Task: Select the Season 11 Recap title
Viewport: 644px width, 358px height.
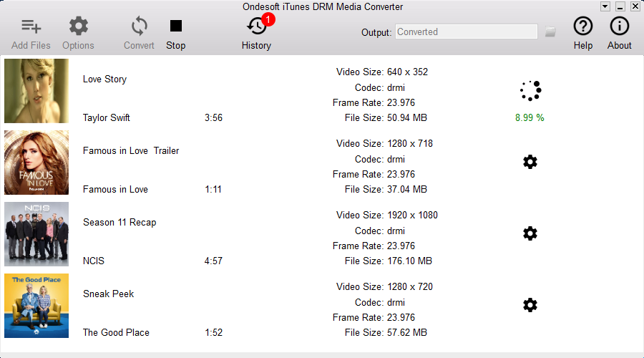Action: (x=119, y=222)
